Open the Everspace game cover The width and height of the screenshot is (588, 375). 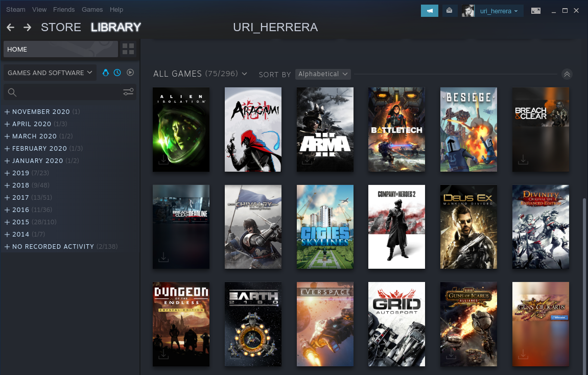click(x=325, y=324)
